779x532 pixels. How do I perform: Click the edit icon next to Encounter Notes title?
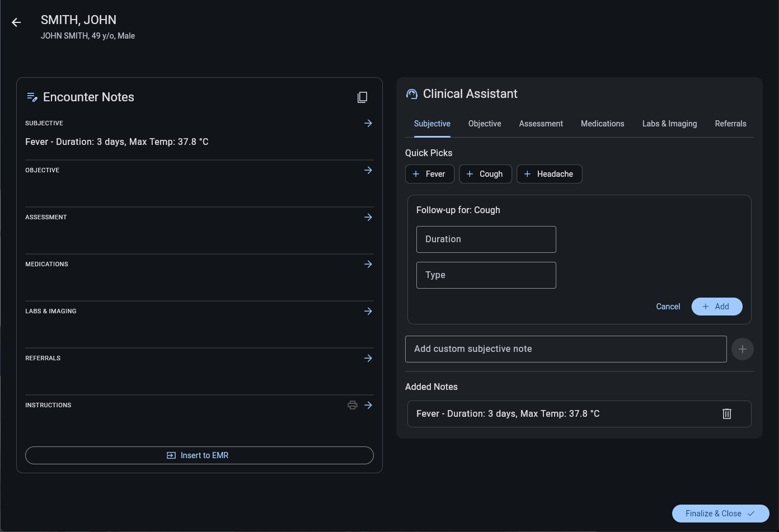[32, 96]
